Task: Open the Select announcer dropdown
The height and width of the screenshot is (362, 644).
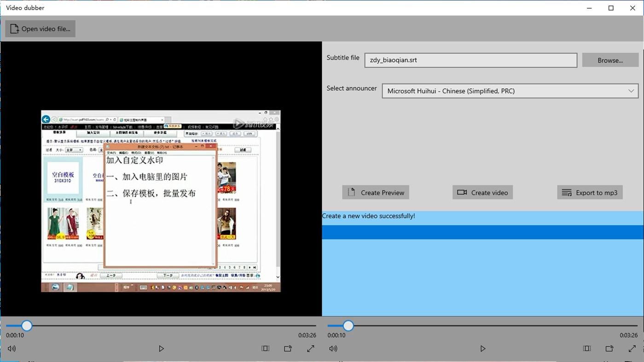Action: [631, 91]
